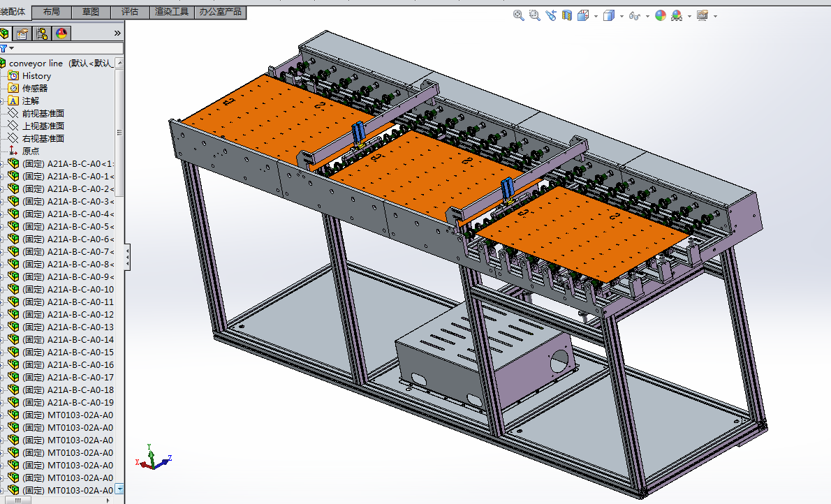This screenshot has width=831, height=504.
Task: Click the History folder icon
Action: [x=13, y=76]
